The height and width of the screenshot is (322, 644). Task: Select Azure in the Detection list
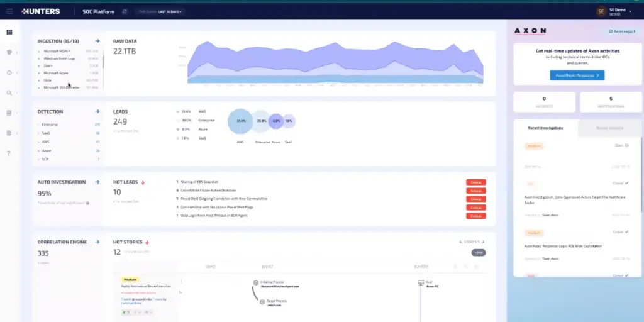(68, 151)
